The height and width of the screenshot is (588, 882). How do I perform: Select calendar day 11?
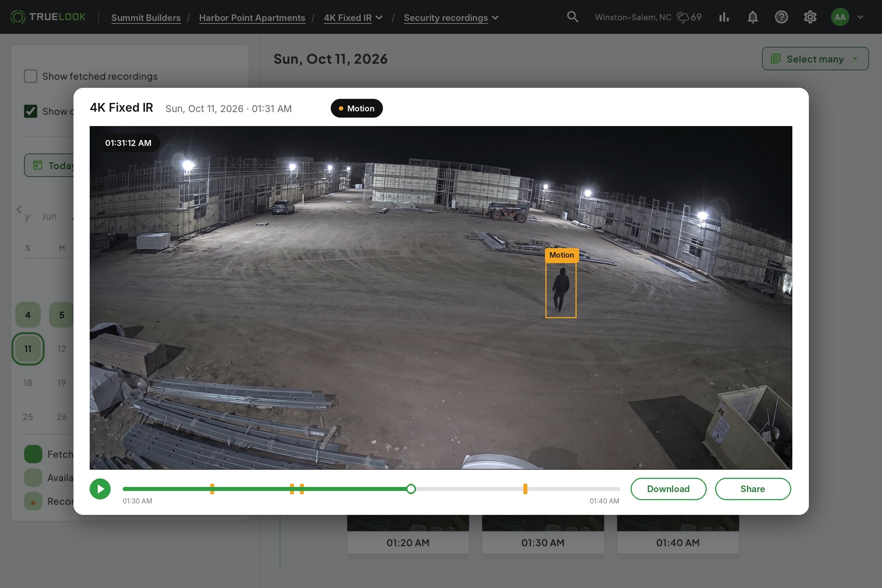point(28,349)
